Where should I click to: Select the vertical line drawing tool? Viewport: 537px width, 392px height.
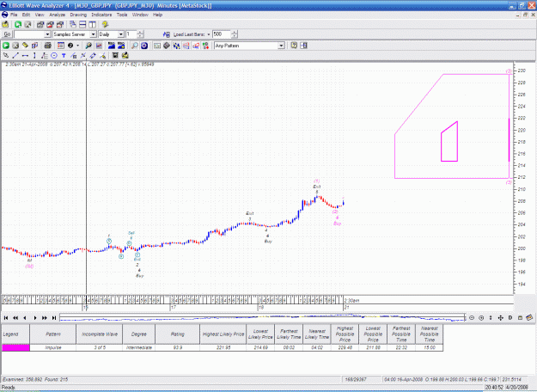coord(34,55)
